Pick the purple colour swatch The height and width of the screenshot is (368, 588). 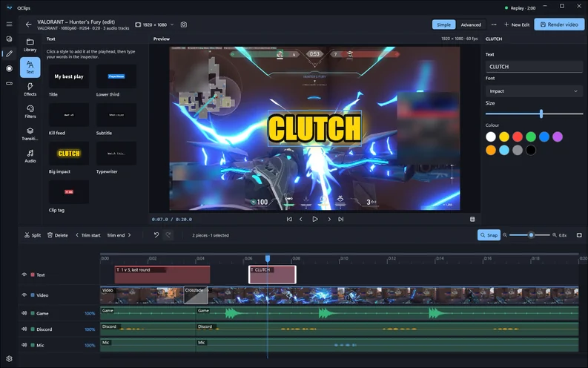[x=558, y=137]
